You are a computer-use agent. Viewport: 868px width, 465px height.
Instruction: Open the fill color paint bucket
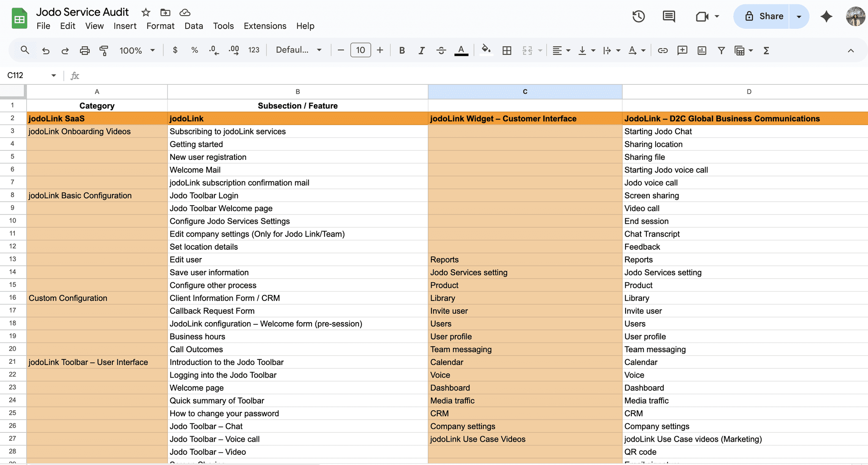(x=486, y=50)
